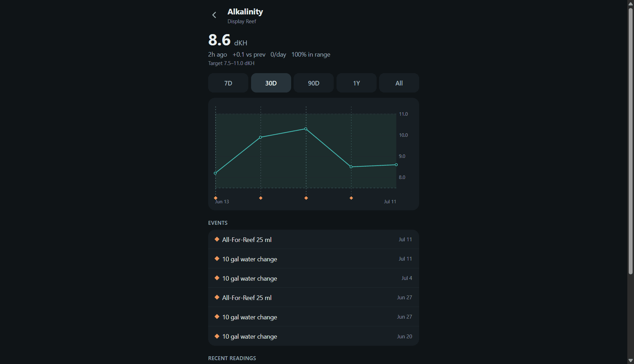The height and width of the screenshot is (364, 634).
Task: Click the diamond icon beside the Jul 4 water change
Action: [x=217, y=278]
